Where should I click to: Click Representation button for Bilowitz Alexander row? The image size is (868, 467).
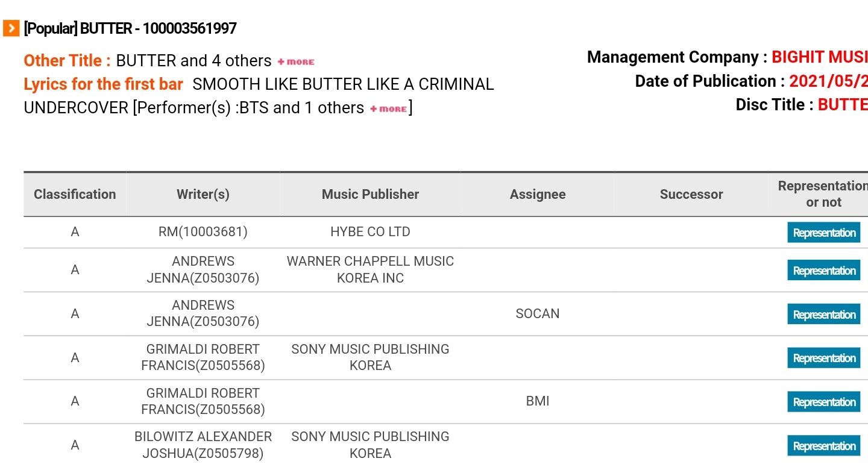pyautogui.click(x=823, y=446)
